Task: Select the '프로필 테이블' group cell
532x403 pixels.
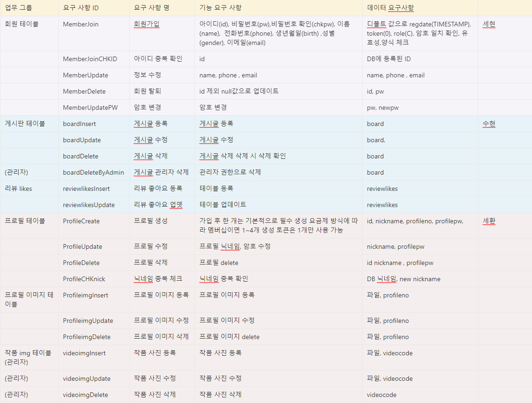Action: point(29,226)
